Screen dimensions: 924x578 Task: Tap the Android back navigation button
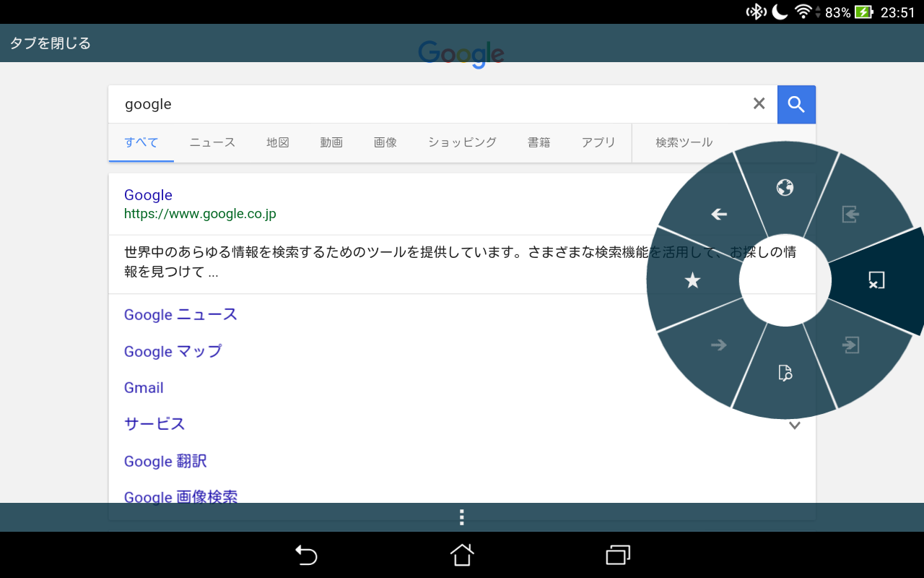tap(306, 555)
